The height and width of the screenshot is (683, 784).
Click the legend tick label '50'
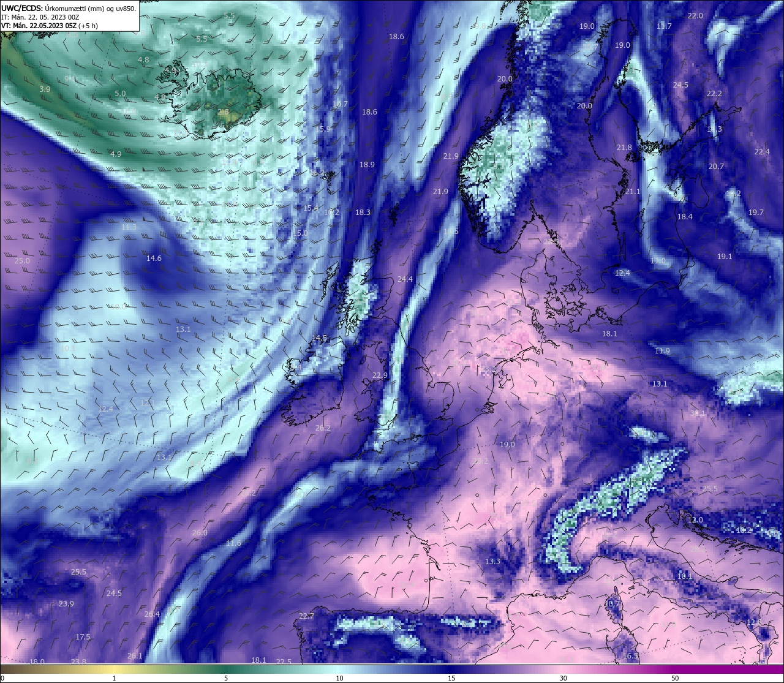tap(675, 678)
